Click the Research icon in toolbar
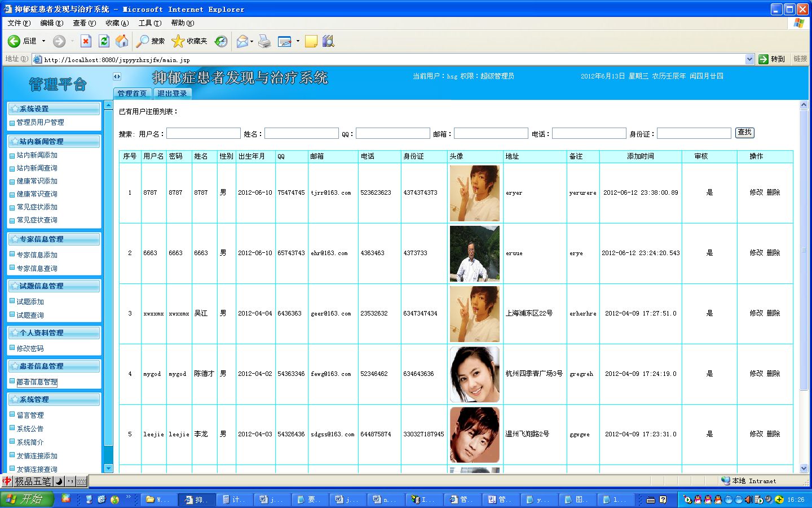 [328, 41]
